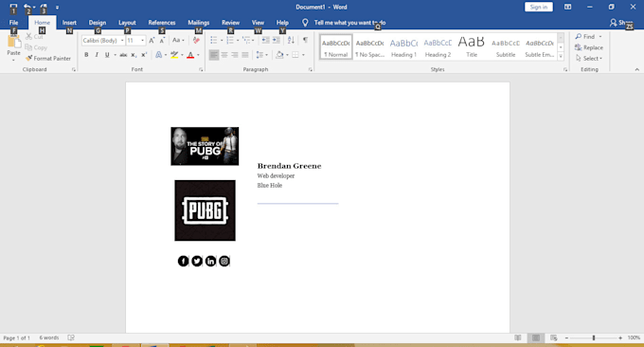Apply the No Spacing style
Viewport: 644px width, 347px height.
tap(369, 47)
